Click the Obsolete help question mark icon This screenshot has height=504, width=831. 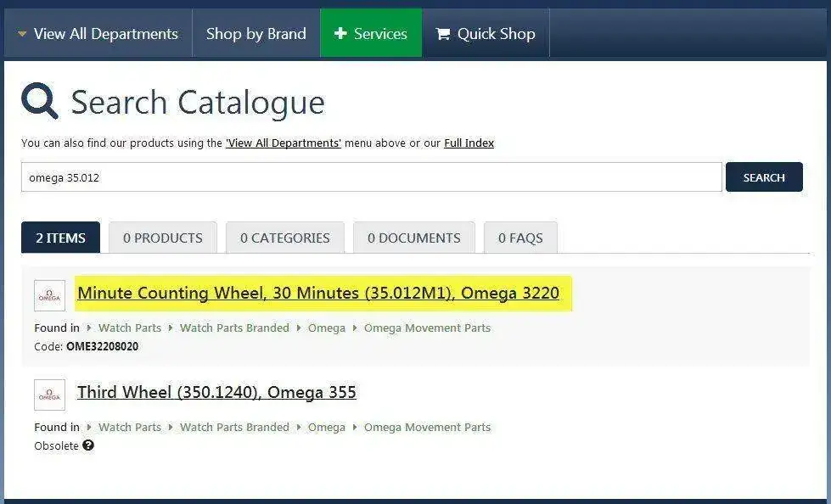88,445
